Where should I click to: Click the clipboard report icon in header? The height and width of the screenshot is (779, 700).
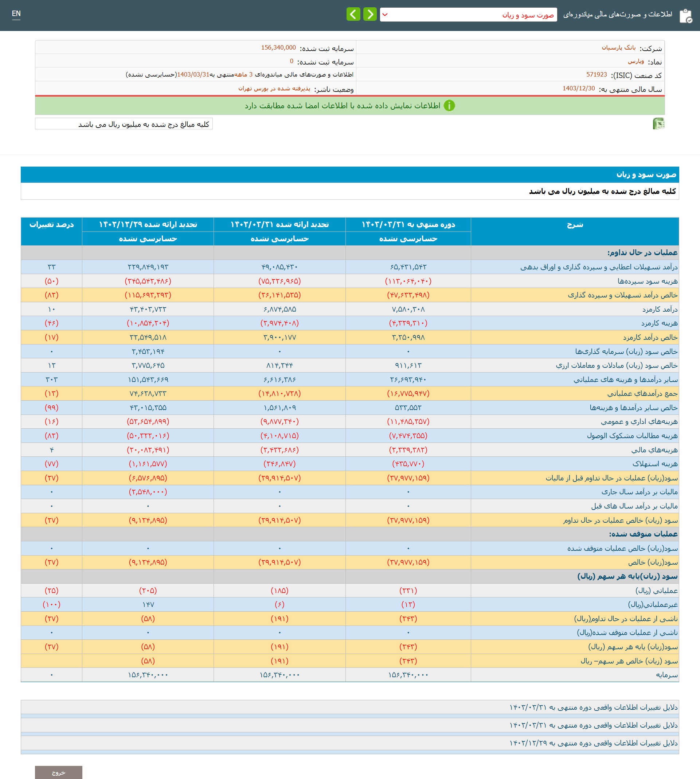click(686, 16)
